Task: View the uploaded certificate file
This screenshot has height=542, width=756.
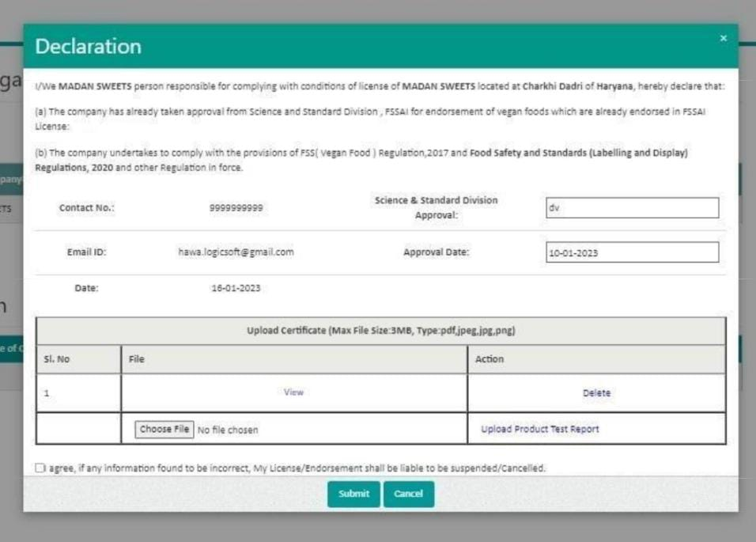Action: 293,392
